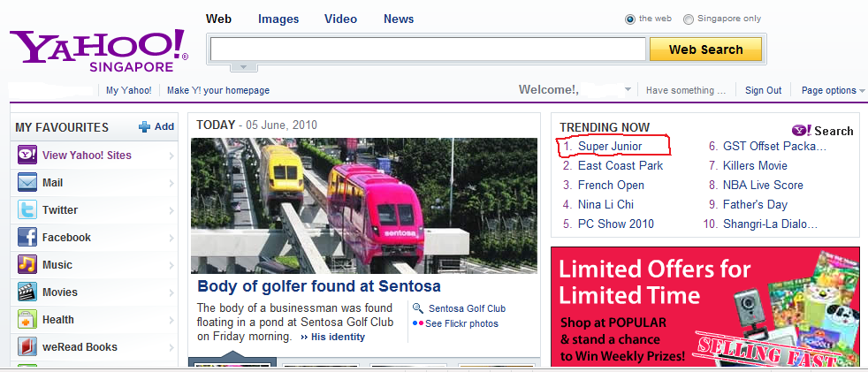Click the weRead Books label
The height and width of the screenshot is (372, 868).
[80, 347]
